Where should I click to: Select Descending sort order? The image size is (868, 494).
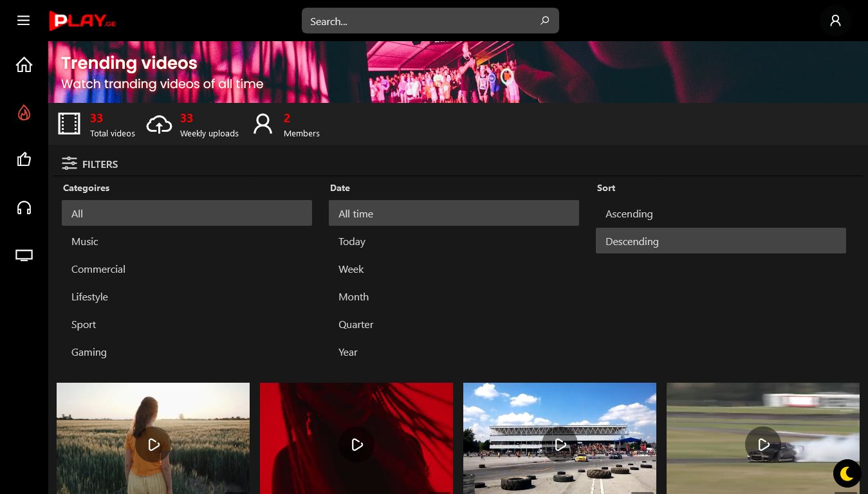(x=632, y=241)
